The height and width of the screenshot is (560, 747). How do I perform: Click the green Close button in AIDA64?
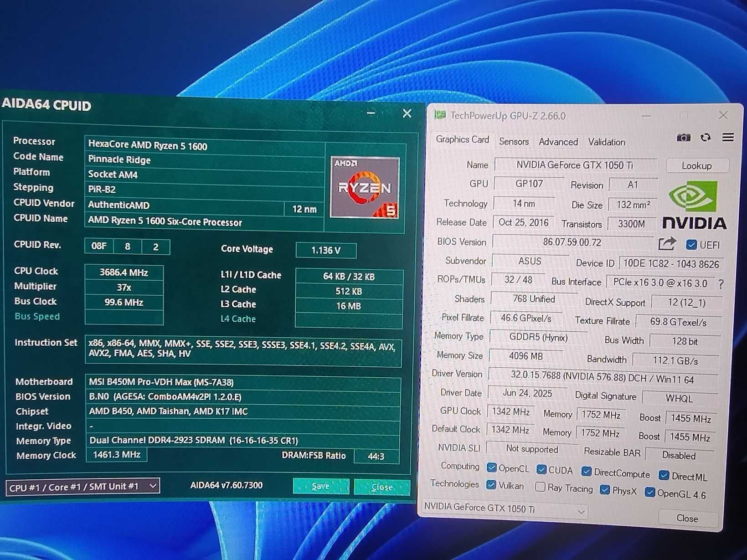[x=382, y=487]
